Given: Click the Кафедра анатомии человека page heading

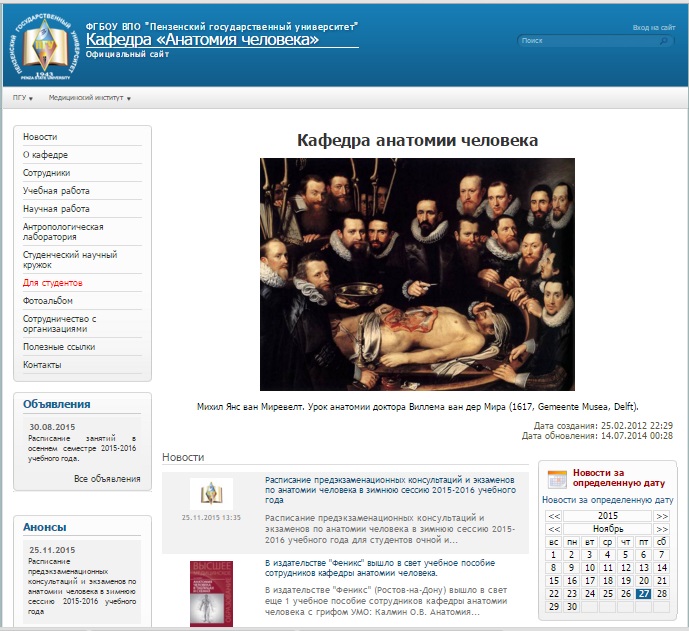Looking at the screenshot, I should (417, 141).
